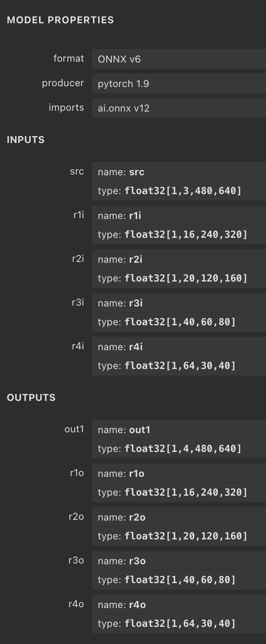Select the imports field ai.onnx v12
This screenshot has width=266, height=644.
[x=179, y=108]
